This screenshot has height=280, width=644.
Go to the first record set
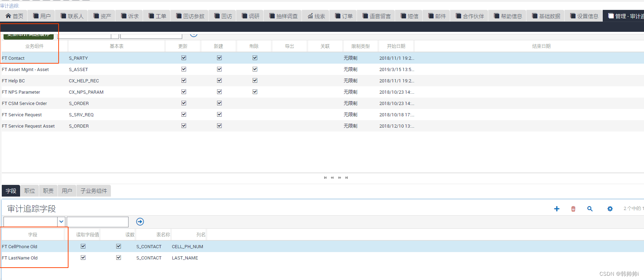pyautogui.click(x=325, y=177)
